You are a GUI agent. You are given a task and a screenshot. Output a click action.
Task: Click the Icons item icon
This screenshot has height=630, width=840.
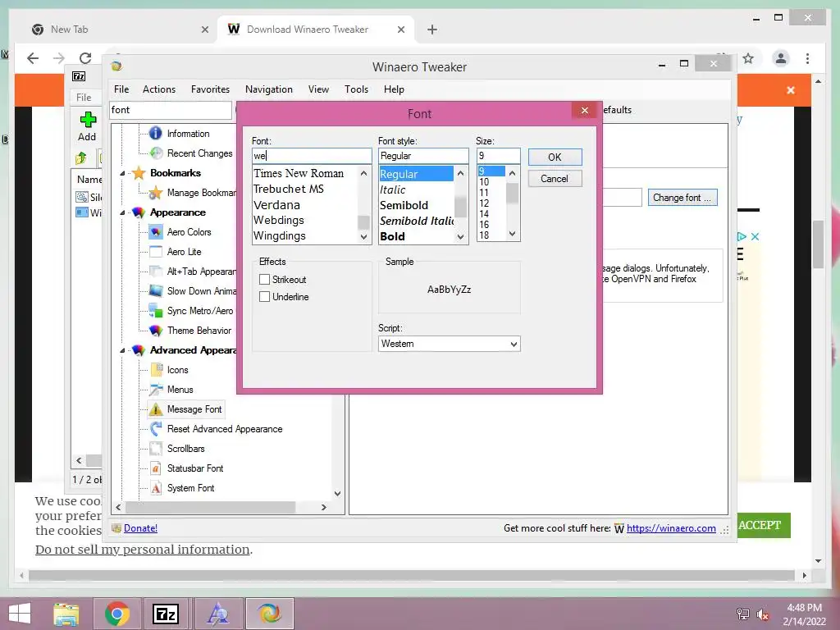point(156,370)
